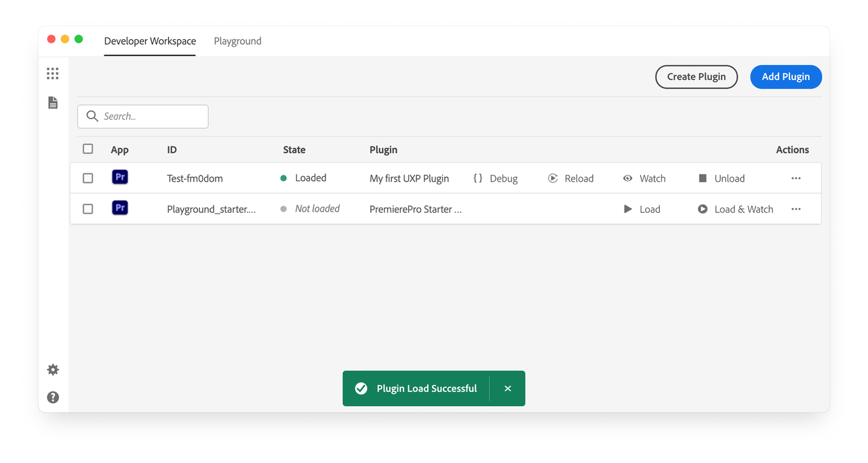Select the Developer Workspace tab

point(150,41)
